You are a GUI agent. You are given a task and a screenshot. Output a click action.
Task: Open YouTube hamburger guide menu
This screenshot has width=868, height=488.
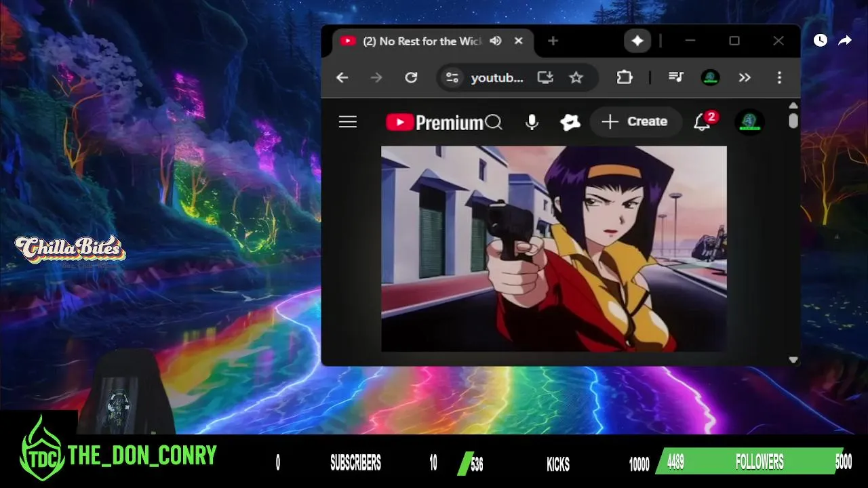(348, 122)
